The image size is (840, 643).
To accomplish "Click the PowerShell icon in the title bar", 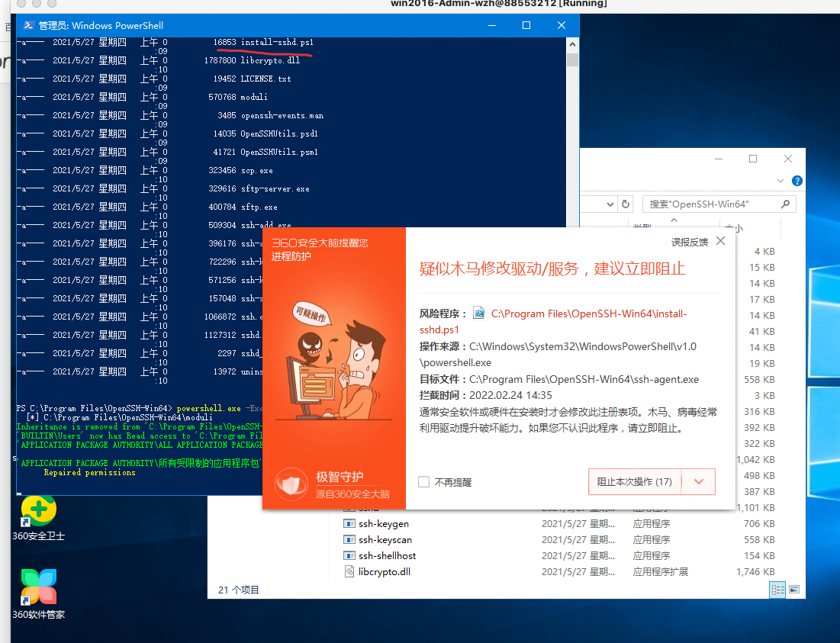I will (x=28, y=25).
